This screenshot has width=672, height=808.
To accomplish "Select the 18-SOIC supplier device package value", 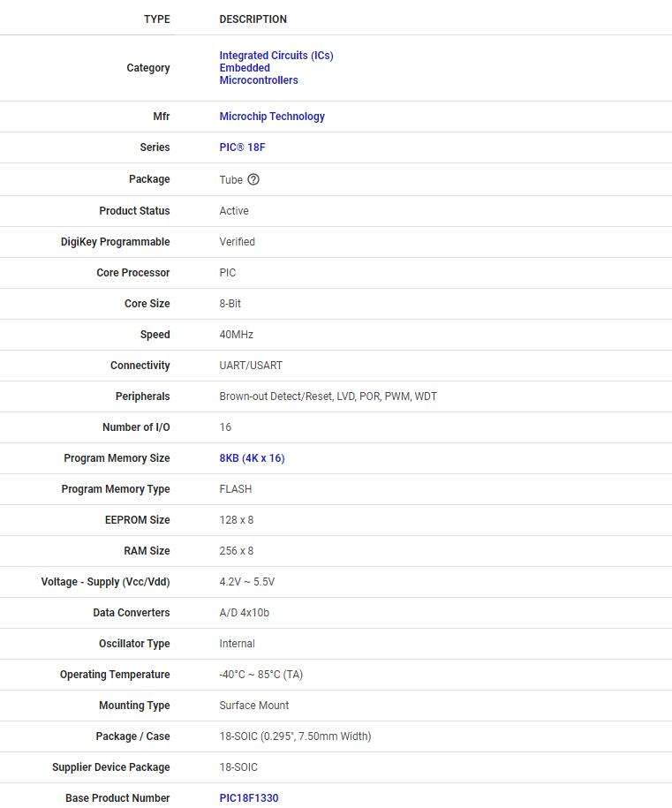I will coord(238,767).
